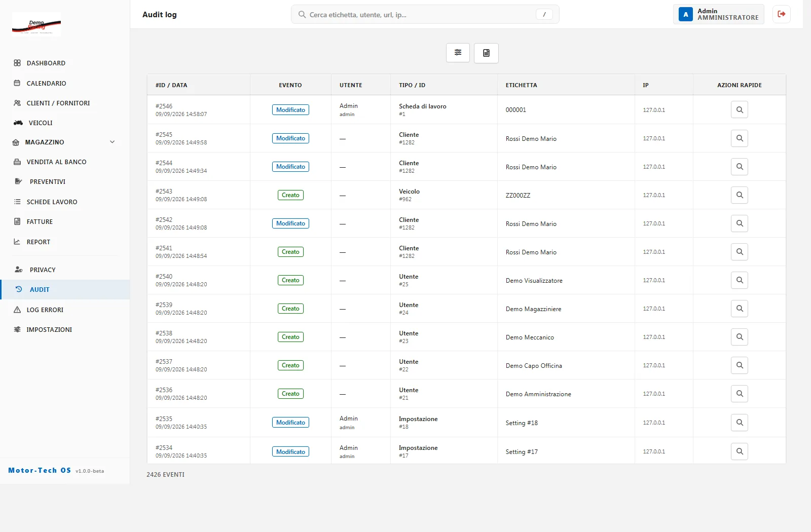Click the logout icon in the header
The image size is (811, 532).
(x=782, y=14)
